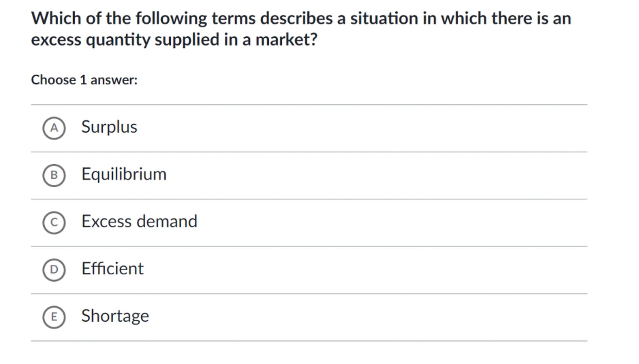Click the word 'describes' in the question
Viewport: 639px width, 364px height.
click(296, 18)
